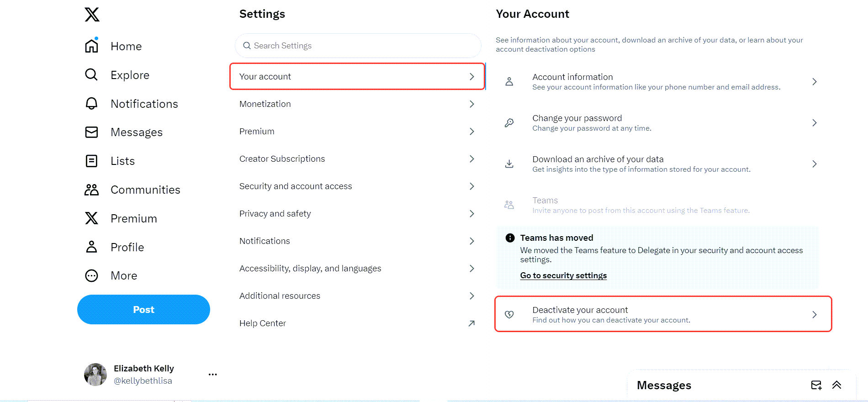Open Messages via the envelope icon
The width and height of the screenshot is (868, 402).
91,132
